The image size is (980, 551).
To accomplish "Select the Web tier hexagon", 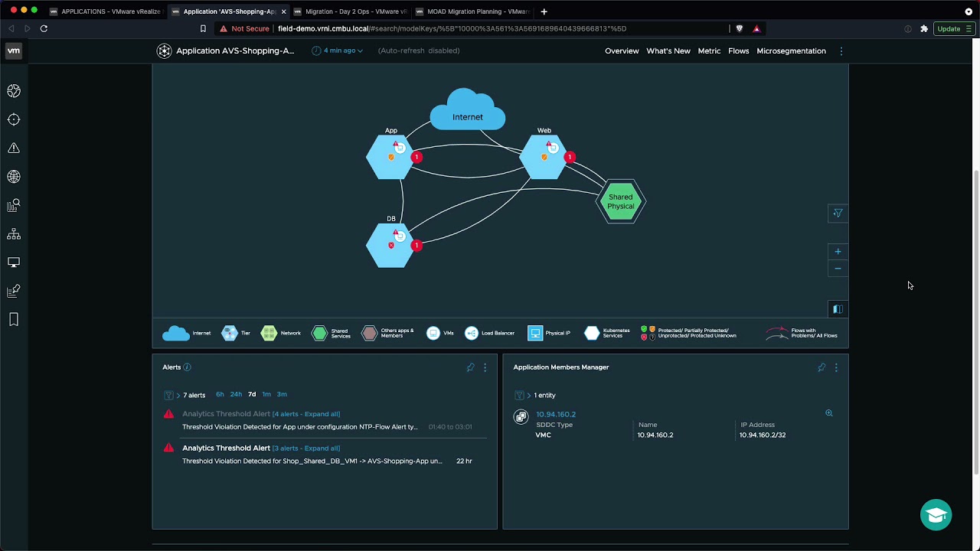I will [544, 157].
